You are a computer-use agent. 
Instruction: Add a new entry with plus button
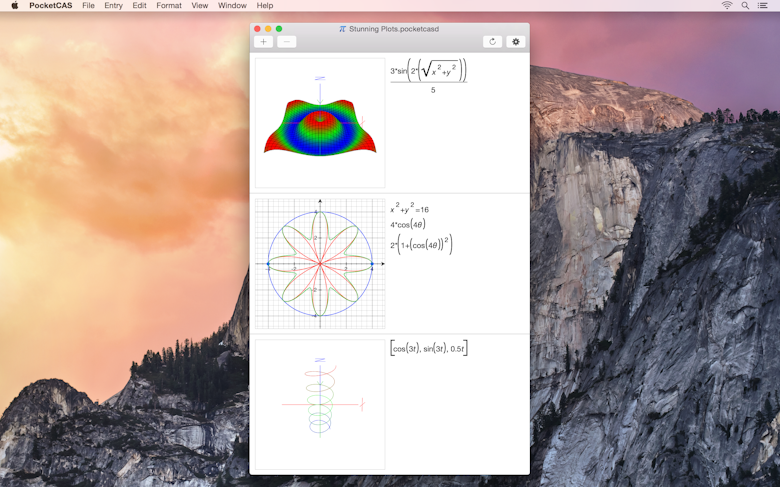pos(263,42)
